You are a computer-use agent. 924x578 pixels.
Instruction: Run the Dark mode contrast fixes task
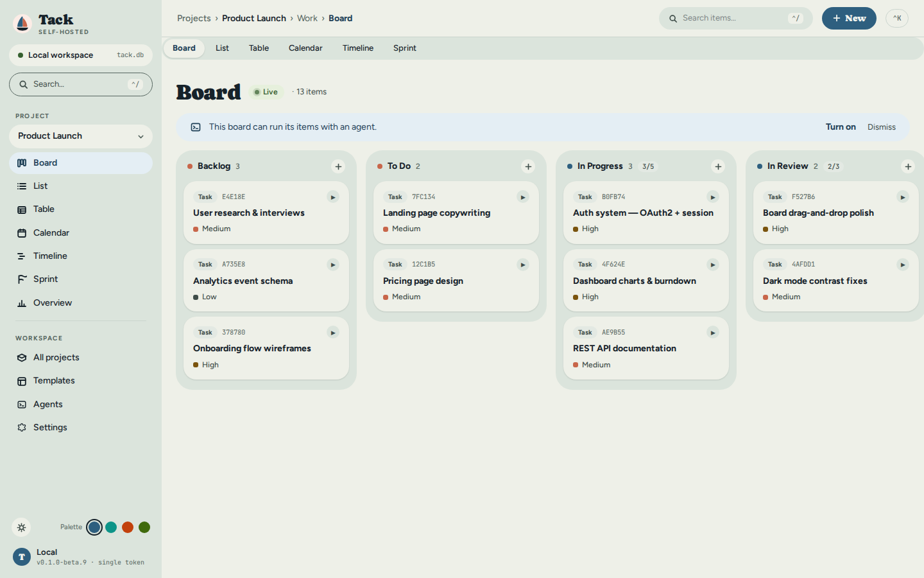[903, 265]
